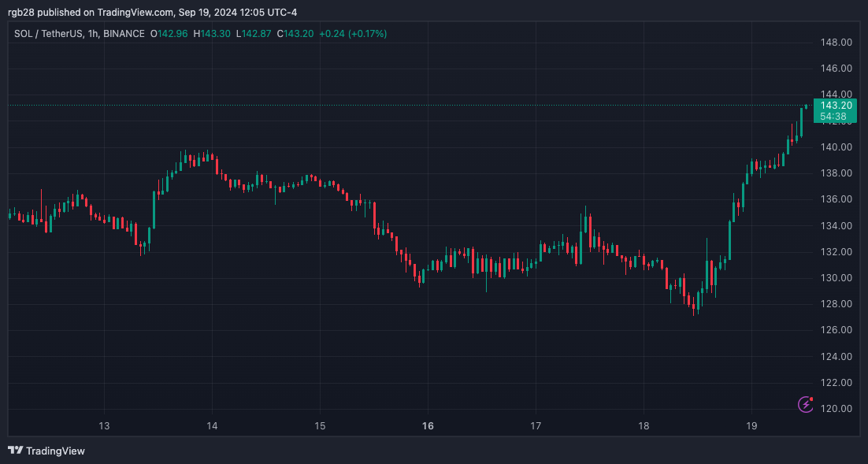Click the countdown timer 54:38

click(x=833, y=117)
